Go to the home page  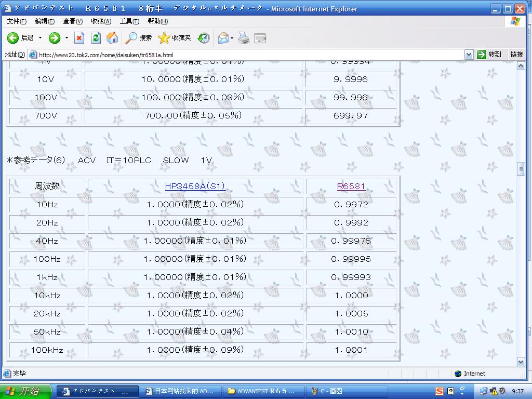tap(112, 37)
